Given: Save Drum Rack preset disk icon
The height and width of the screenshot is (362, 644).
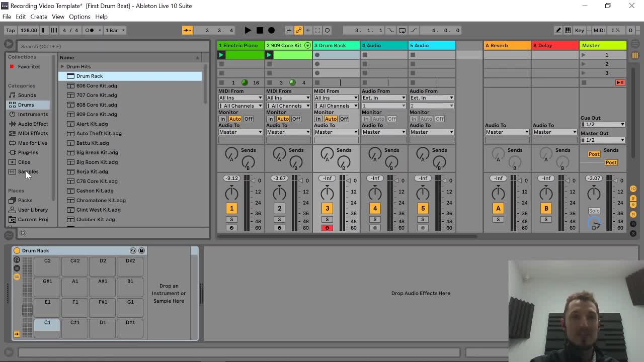Looking at the screenshot, I should point(141,250).
